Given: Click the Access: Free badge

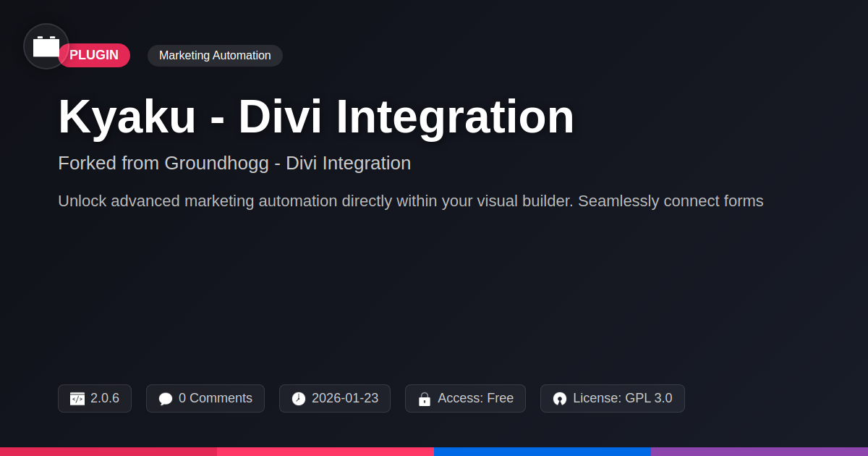Looking at the screenshot, I should click(x=465, y=399).
